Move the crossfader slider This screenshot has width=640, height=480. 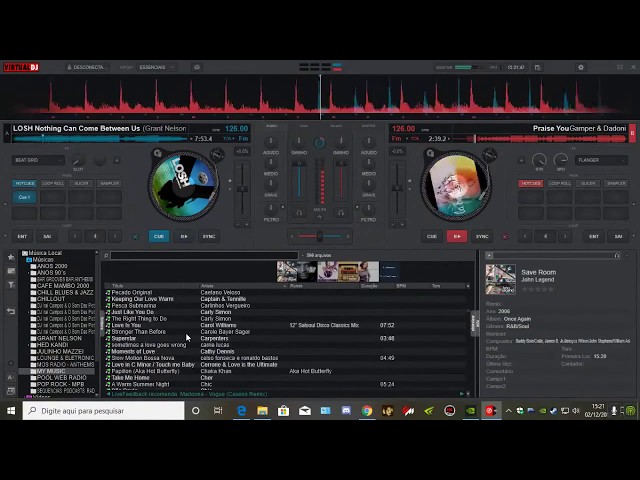320,236
